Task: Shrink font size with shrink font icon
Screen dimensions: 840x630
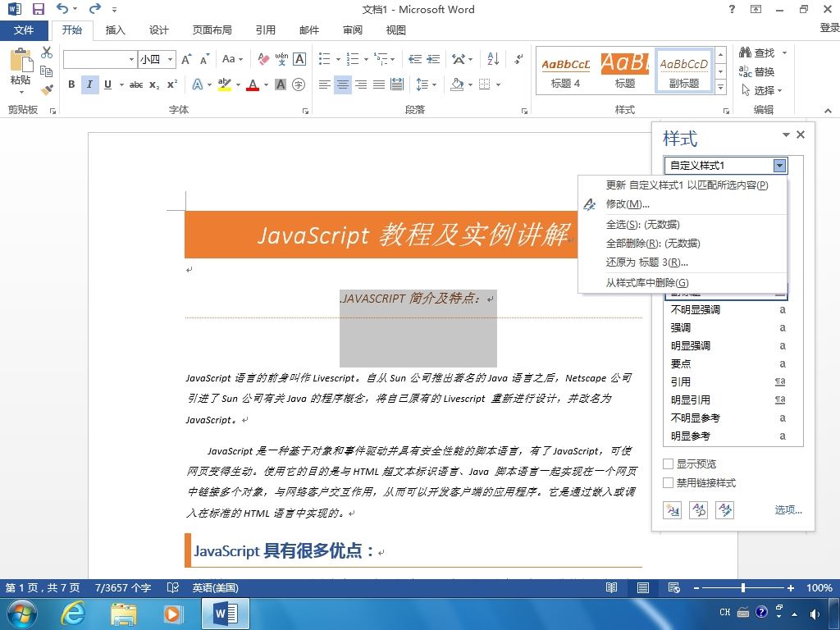Action: [x=204, y=59]
